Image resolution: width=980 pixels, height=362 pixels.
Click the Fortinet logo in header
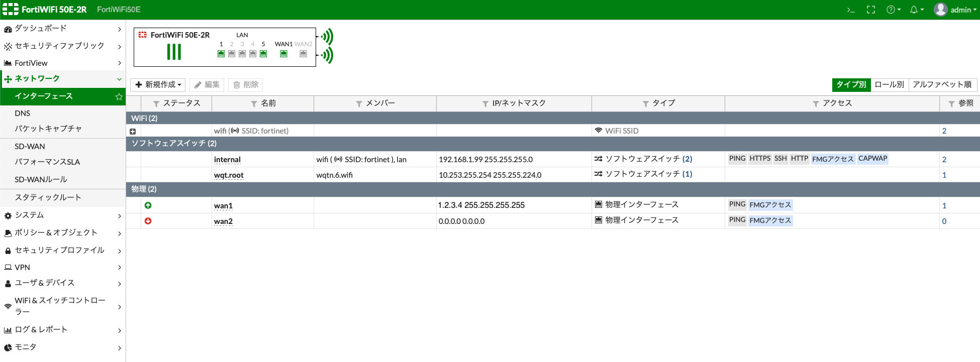(11, 10)
